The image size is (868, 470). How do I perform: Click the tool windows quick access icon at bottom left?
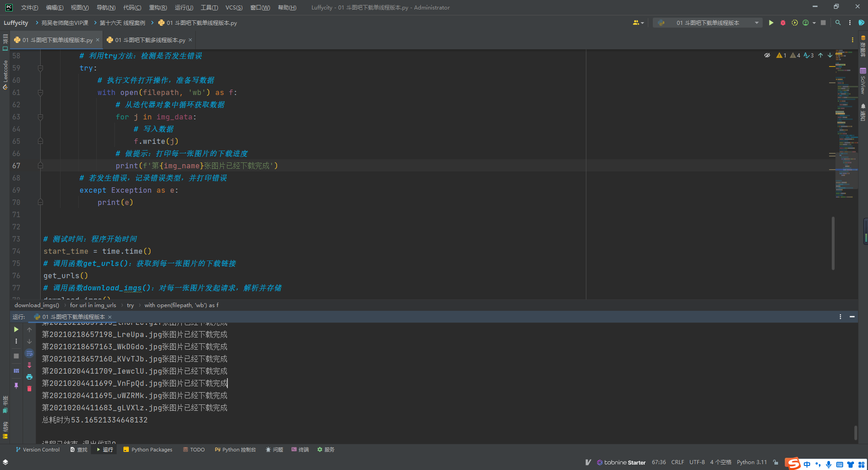pyautogui.click(x=5, y=462)
